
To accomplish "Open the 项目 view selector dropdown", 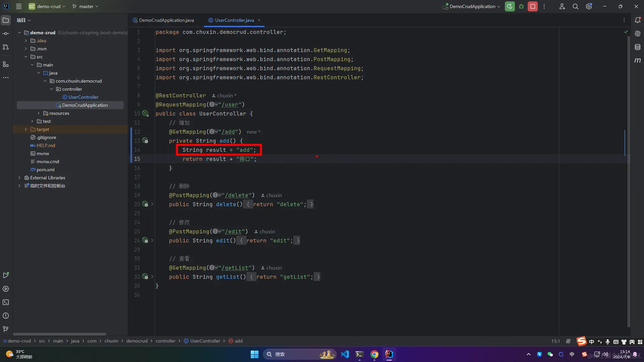I will 24,20.
